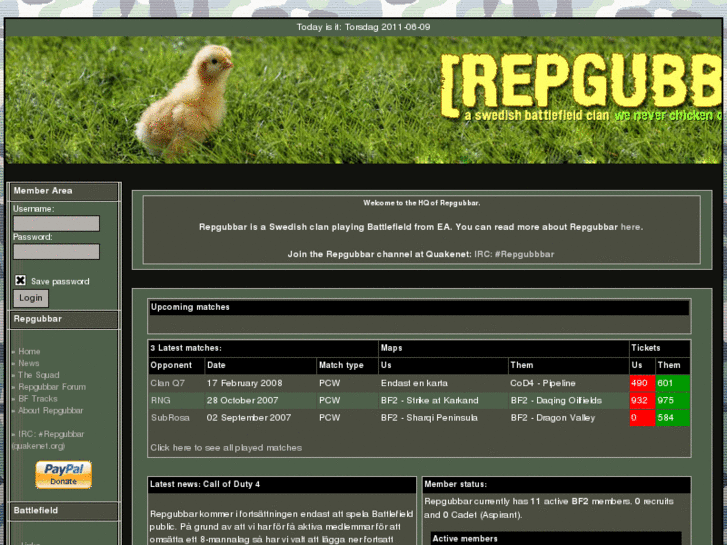Select date '17 February 2008'

(244, 383)
